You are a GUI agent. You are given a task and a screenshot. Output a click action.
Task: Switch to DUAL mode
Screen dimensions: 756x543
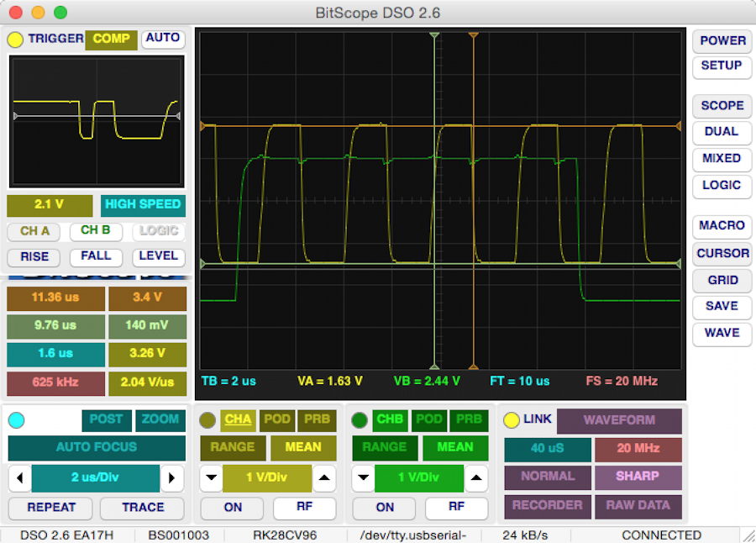tap(722, 132)
